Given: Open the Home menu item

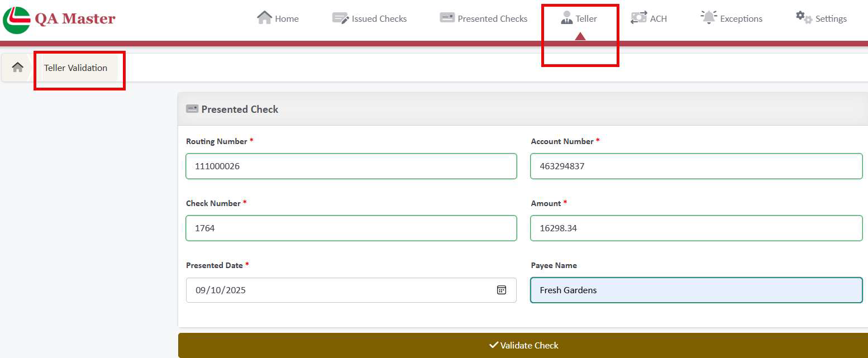Looking at the screenshot, I should point(278,18).
